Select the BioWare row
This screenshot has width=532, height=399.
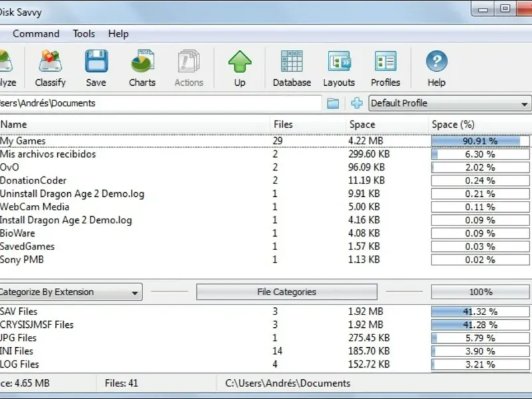click(x=265, y=233)
